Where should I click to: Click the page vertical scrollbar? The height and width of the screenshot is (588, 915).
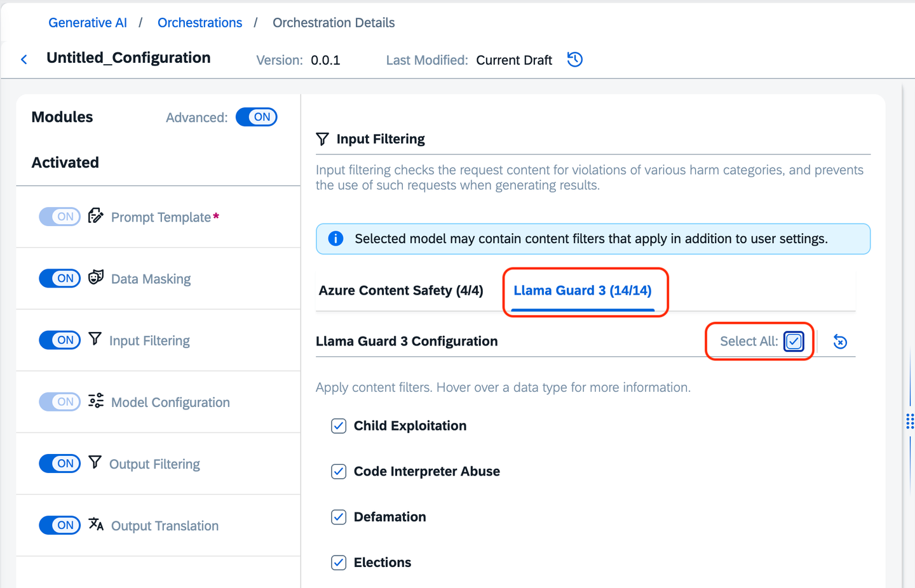[903, 335]
